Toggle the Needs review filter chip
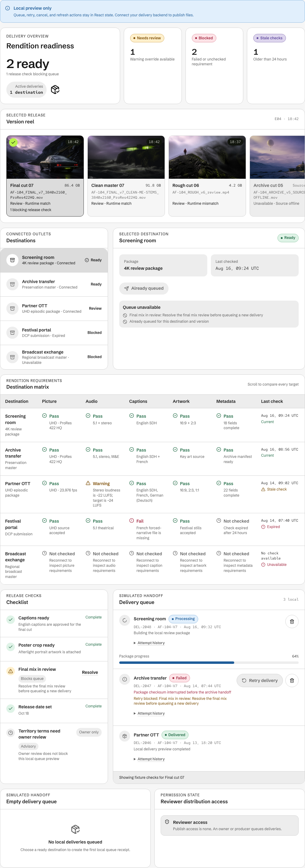Image resolution: width=305 pixels, height=868 pixels. pos(147,38)
